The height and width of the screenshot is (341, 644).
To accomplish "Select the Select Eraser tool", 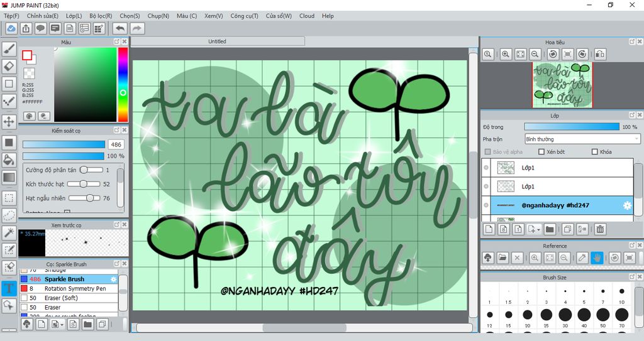I will point(9,267).
